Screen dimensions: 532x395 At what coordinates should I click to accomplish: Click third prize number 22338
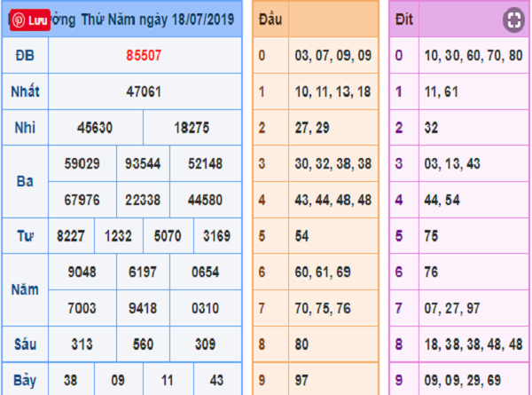tap(143, 200)
